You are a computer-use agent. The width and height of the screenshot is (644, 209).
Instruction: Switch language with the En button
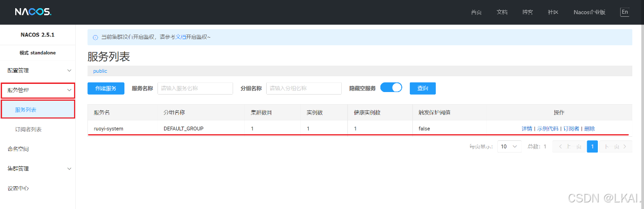(x=625, y=12)
